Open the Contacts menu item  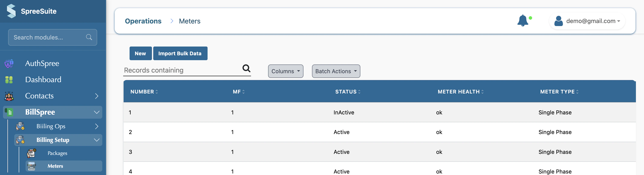tap(39, 96)
